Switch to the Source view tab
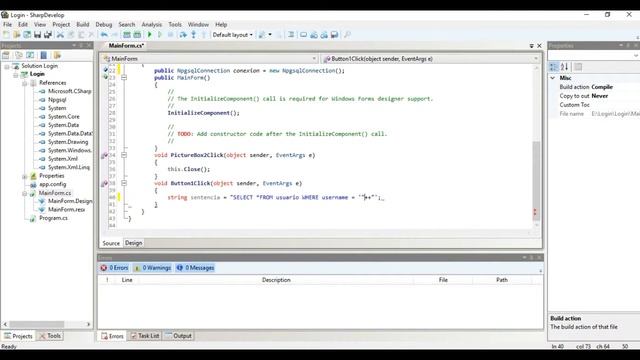This screenshot has height=360, width=640. point(111,243)
